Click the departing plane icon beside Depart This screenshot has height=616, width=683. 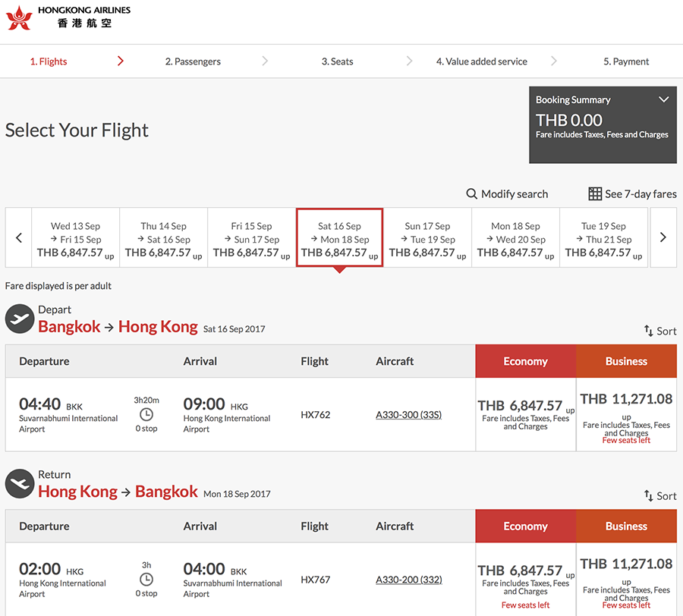point(20,319)
